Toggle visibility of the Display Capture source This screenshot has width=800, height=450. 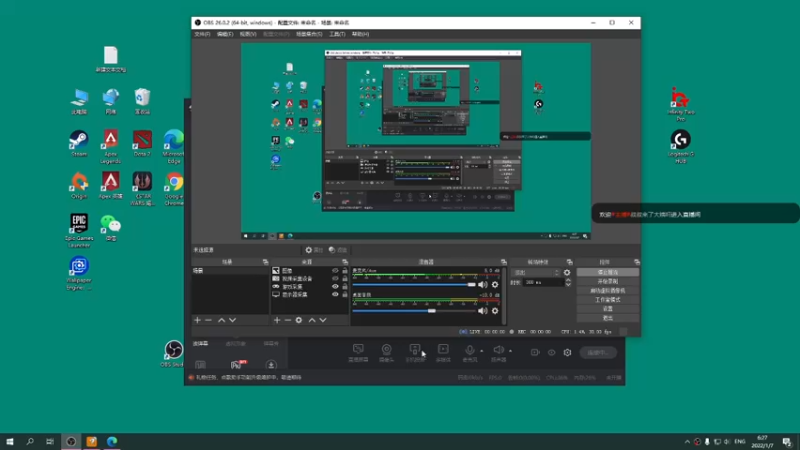335,294
